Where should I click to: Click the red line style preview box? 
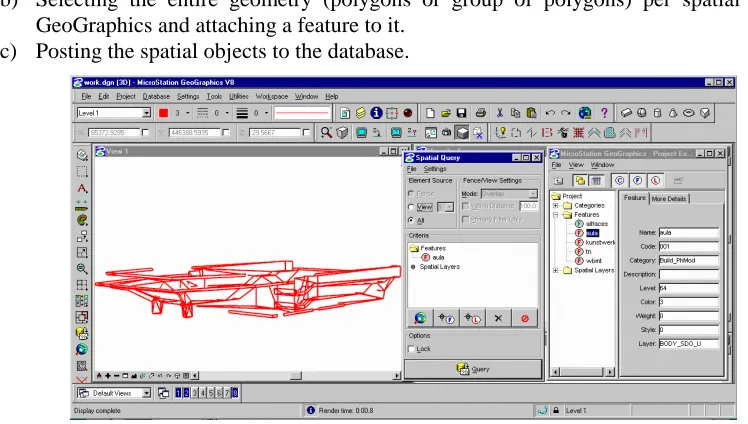click(302, 113)
